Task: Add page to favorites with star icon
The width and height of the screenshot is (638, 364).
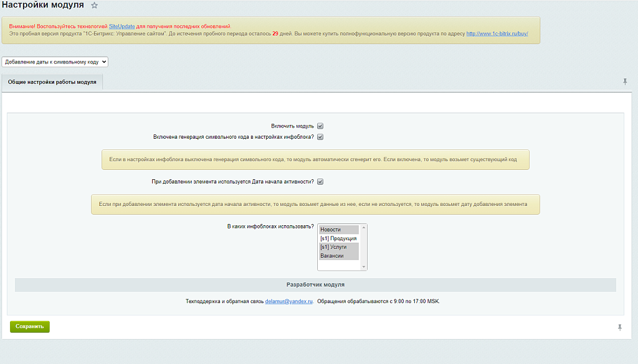Action: 95,6
